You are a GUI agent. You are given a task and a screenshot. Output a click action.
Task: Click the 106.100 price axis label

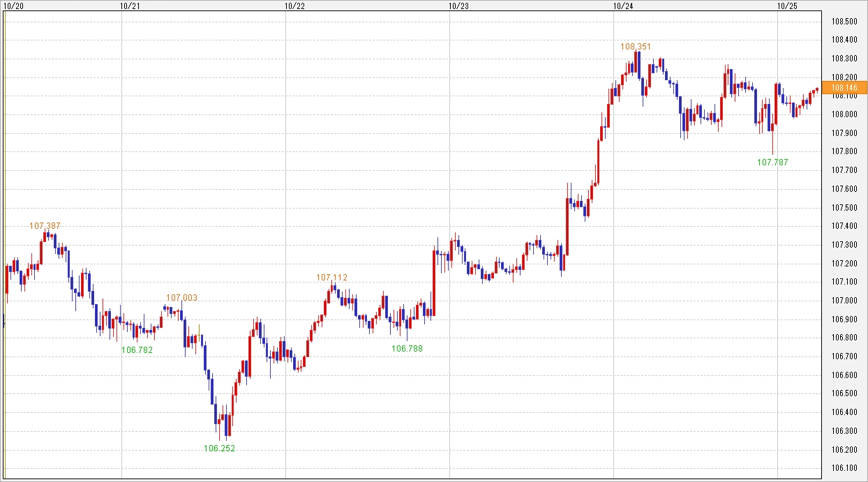844,468
